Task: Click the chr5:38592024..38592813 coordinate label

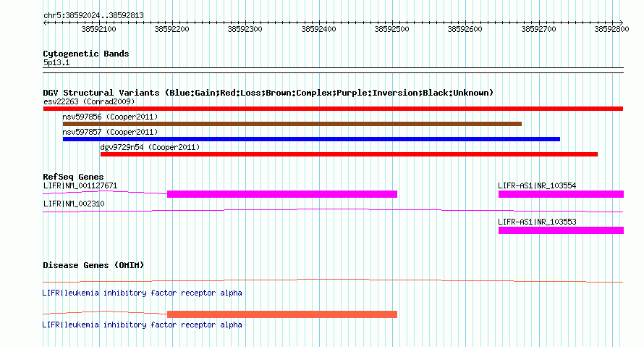Action: tap(93, 16)
